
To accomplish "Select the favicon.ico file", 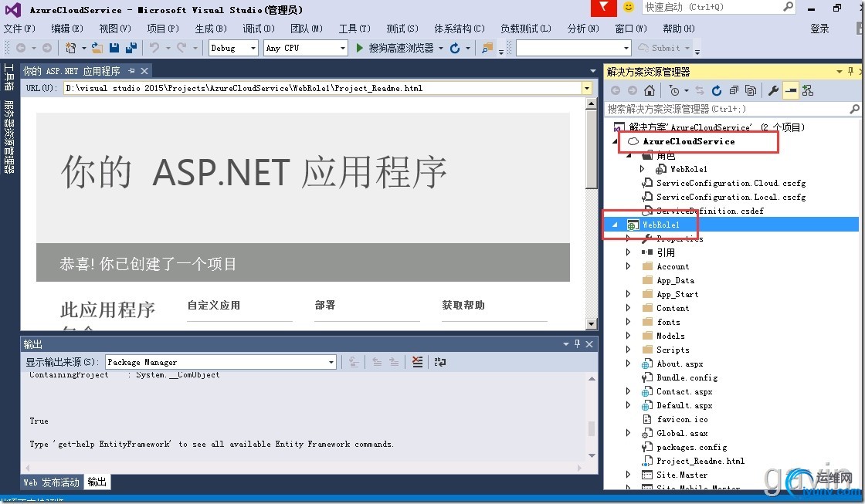I will click(683, 419).
